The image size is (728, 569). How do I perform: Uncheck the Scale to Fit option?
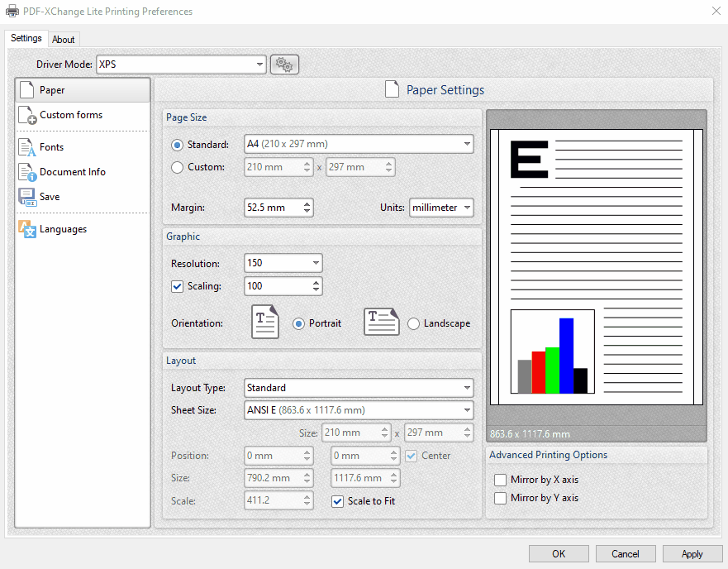pos(338,501)
